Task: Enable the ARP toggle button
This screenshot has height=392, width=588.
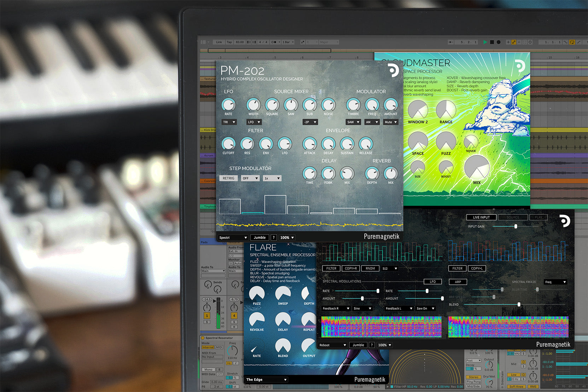Action: pyautogui.click(x=458, y=282)
